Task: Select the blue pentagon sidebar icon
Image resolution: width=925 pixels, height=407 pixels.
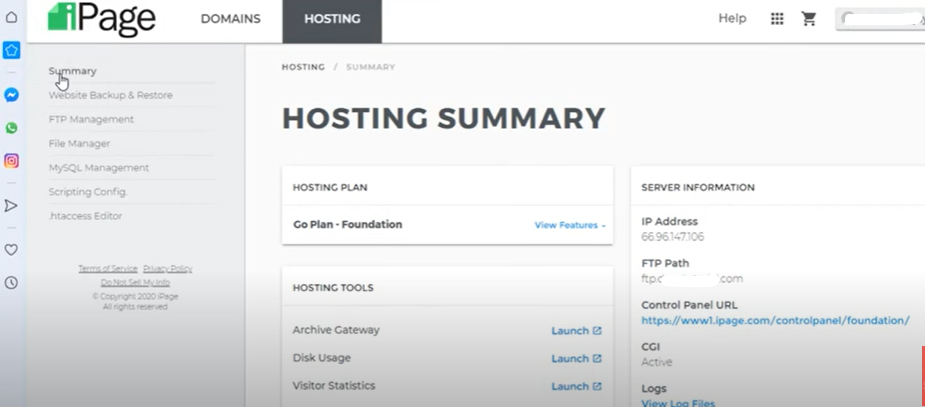Action: point(11,50)
